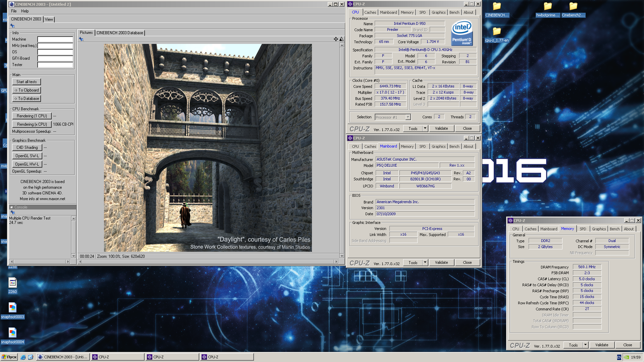Viewport: 644px width, 362px height.
Task: Expand Tools dropdown arrow in Mainboard CPU-Z window
Action: [x=425, y=262]
